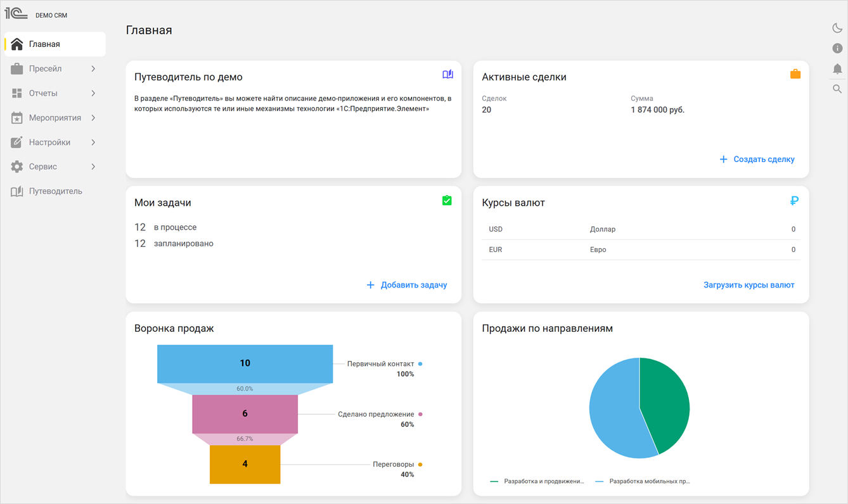Select Сервис in the sidebar
Viewport: 848px width, 504px height.
pos(43,167)
